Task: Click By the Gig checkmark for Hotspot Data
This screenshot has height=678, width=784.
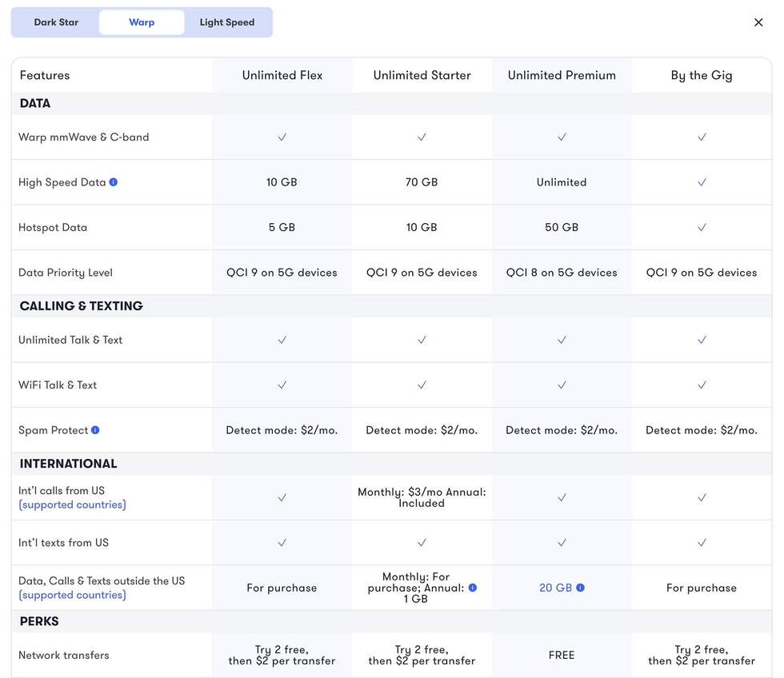Action: coord(702,227)
